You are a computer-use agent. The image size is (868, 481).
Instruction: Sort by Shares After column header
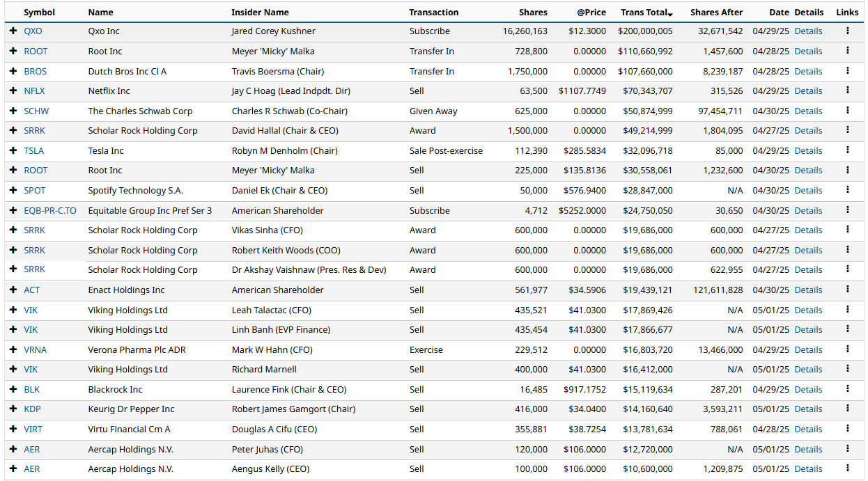pyautogui.click(x=716, y=12)
